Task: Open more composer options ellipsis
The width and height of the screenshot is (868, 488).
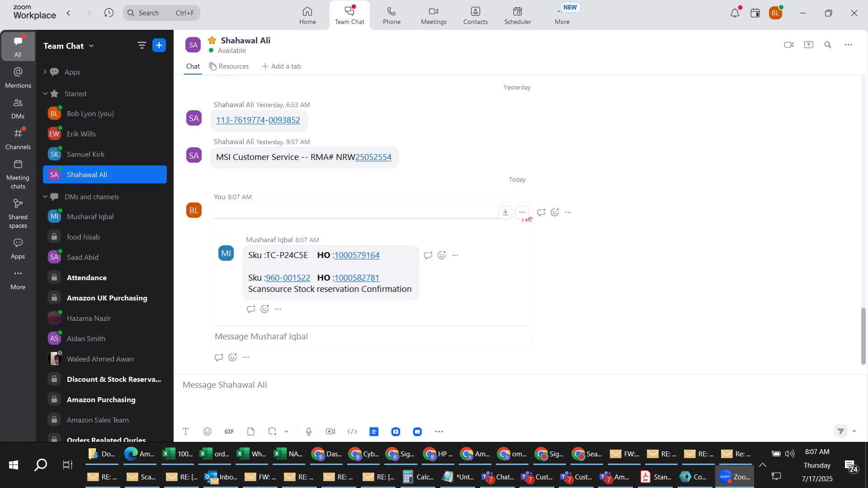Action: [439, 432]
